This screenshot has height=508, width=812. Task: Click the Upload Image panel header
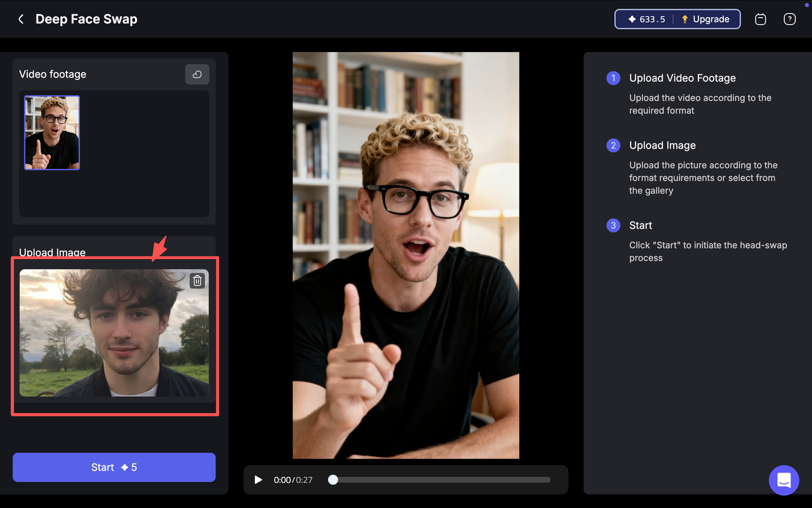(53, 252)
